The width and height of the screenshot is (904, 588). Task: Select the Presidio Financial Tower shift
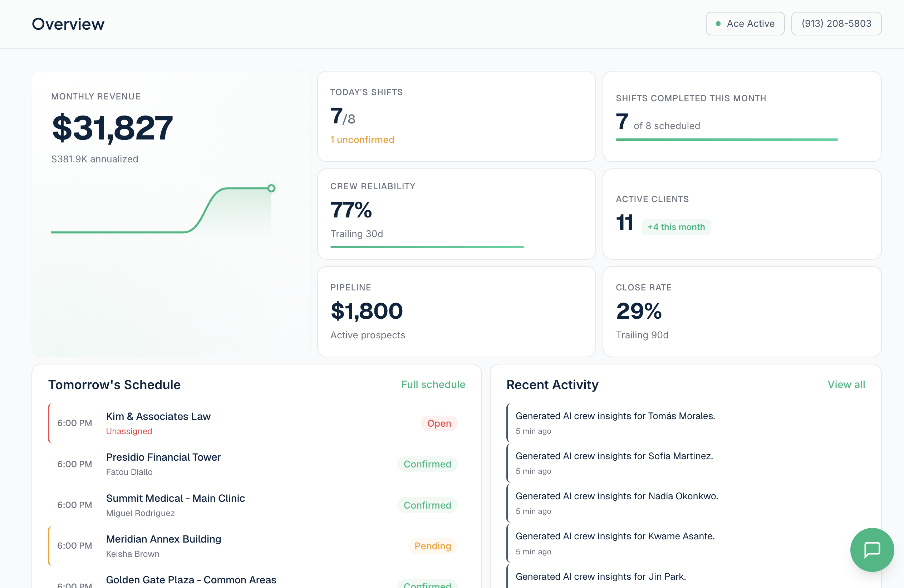(253, 464)
